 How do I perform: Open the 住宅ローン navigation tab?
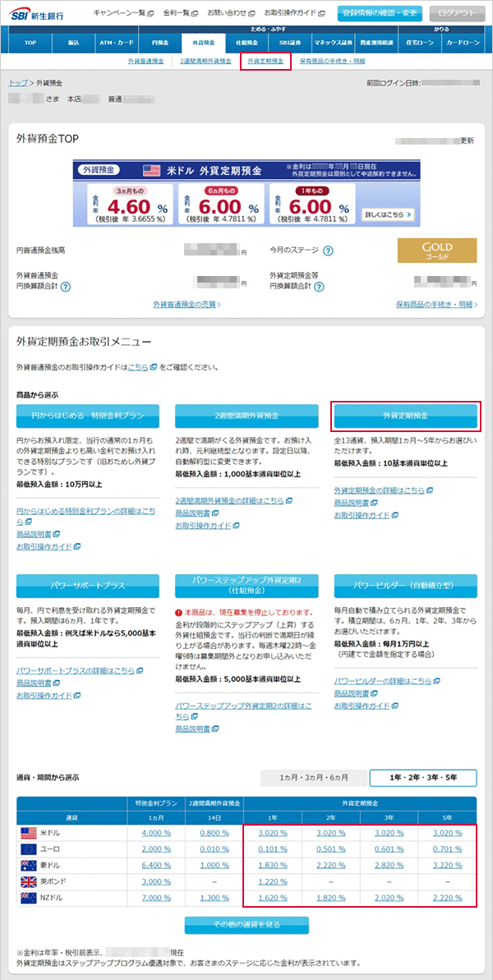pos(419,43)
